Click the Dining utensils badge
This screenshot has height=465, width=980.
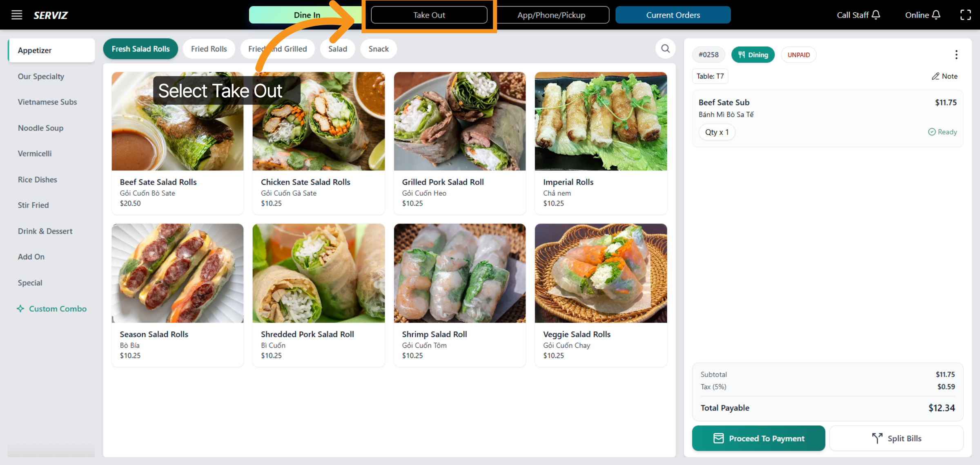753,54
